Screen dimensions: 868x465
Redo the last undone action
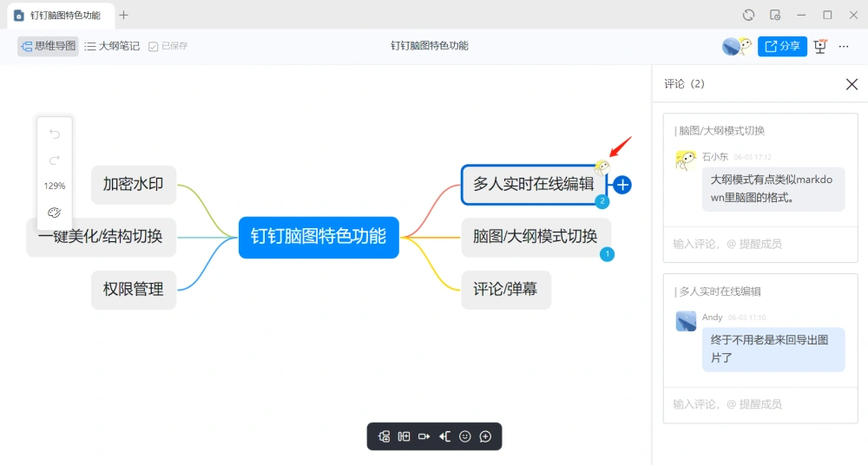(x=54, y=160)
